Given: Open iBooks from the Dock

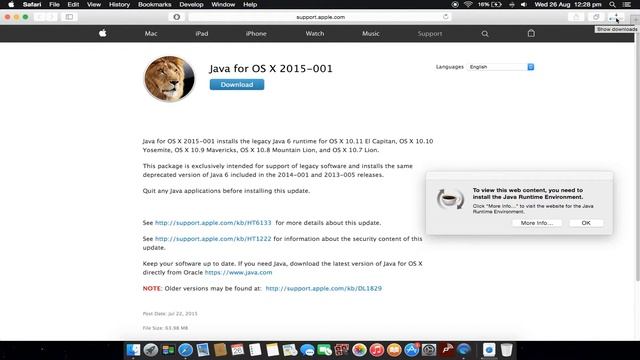Looking at the screenshot, I should tap(394, 350).
